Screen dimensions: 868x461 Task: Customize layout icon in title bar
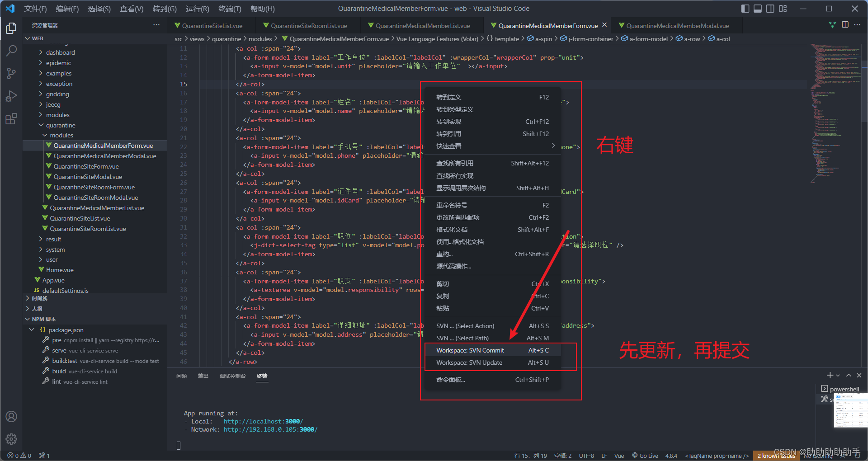(783, 9)
